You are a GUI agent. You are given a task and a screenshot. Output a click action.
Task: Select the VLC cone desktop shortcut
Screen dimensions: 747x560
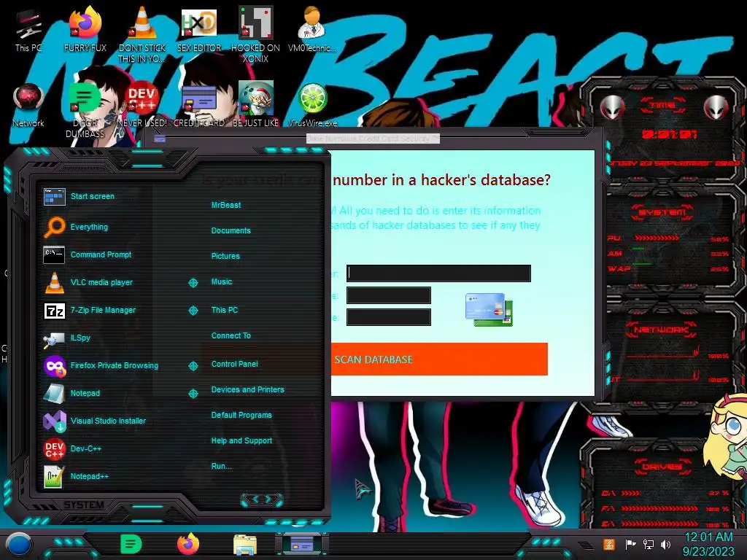point(142,34)
